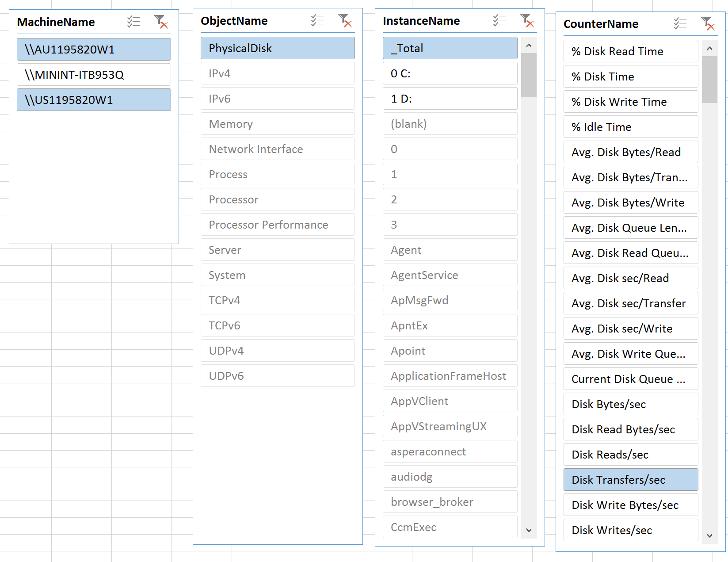Choose % Idle Time counter
This screenshot has width=728, height=562.
point(631,126)
